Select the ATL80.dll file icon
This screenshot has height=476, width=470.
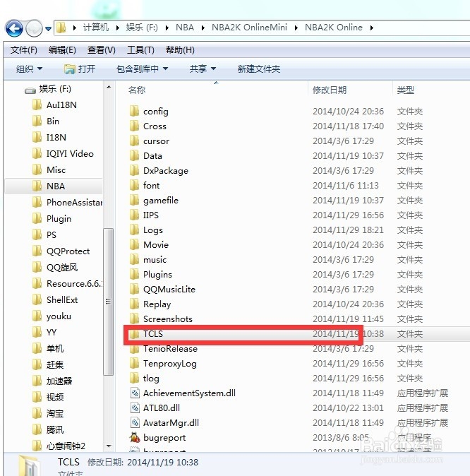pos(135,408)
